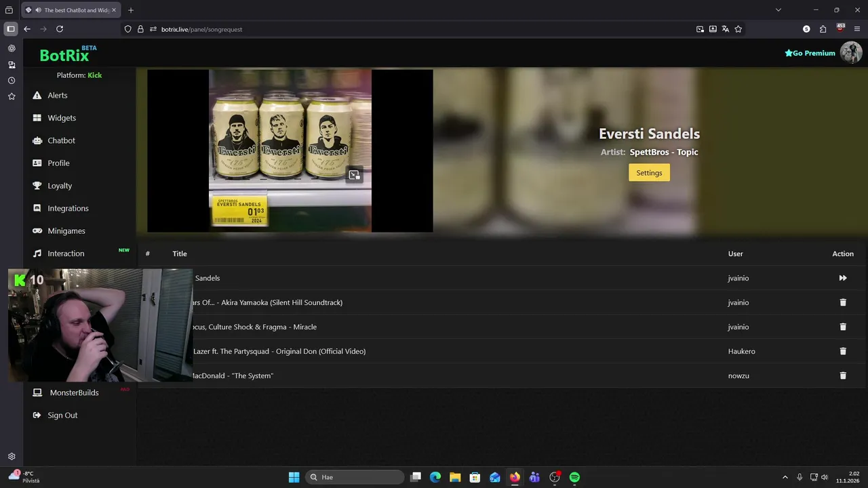Delete "The System" song request

click(843, 375)
